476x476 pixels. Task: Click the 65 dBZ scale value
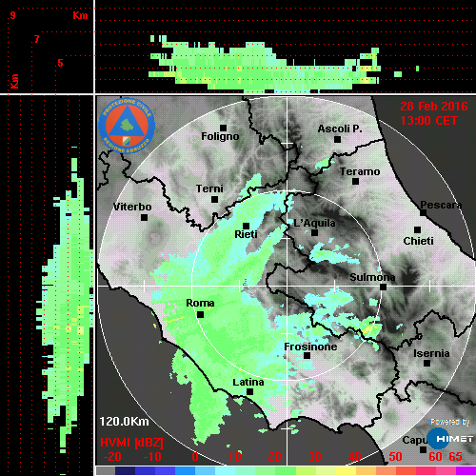(455, 457)
